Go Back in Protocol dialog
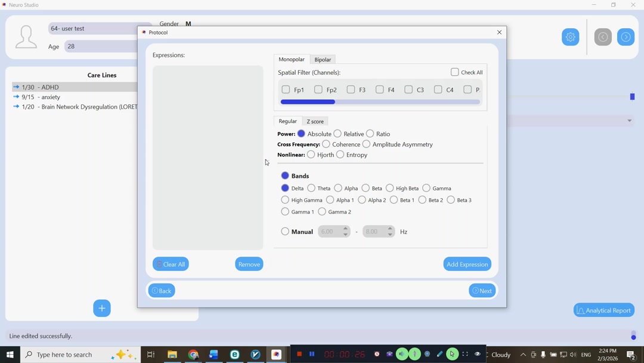Viewport: 644px width, 363px height. coord(162,291)
